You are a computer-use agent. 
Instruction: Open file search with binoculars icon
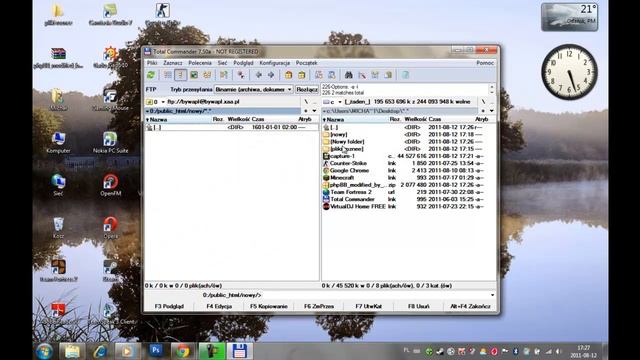(349, 75)
